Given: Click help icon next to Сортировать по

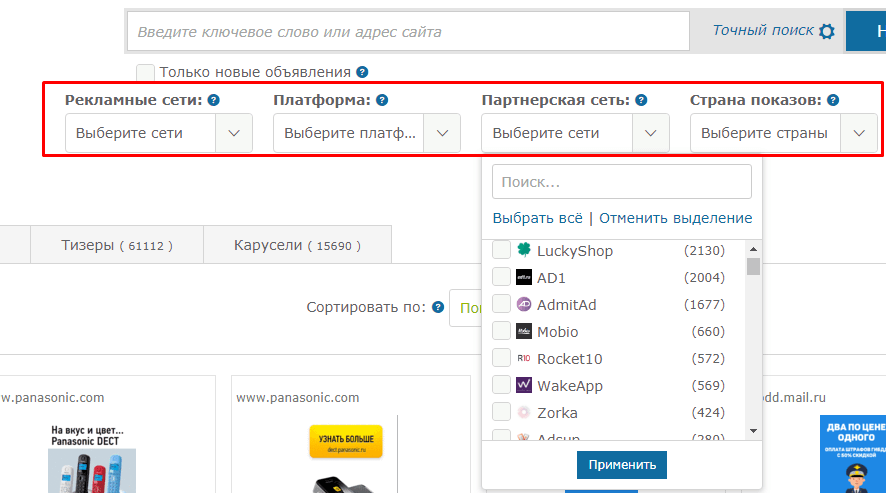Looking at the screenshot, I should pyautogui.click(x=438, y=307).
